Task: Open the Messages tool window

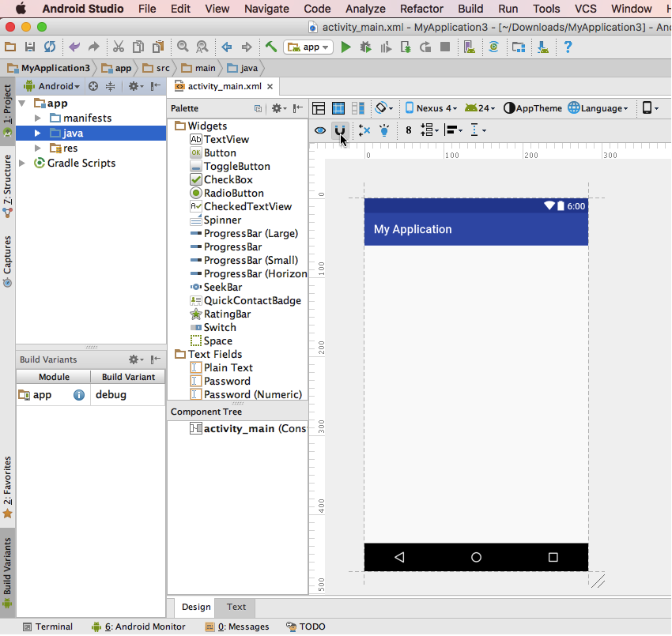Action: pyautogui.click(x=237, y=627)
